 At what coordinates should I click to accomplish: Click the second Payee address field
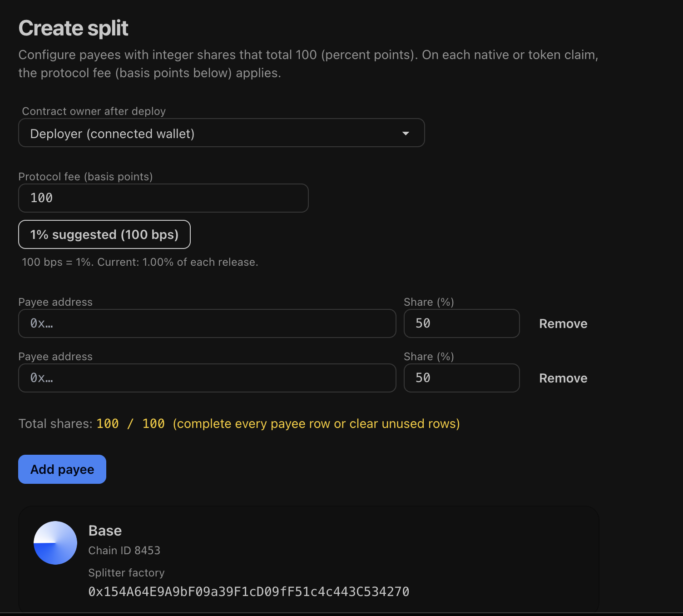tap(207, 378)
